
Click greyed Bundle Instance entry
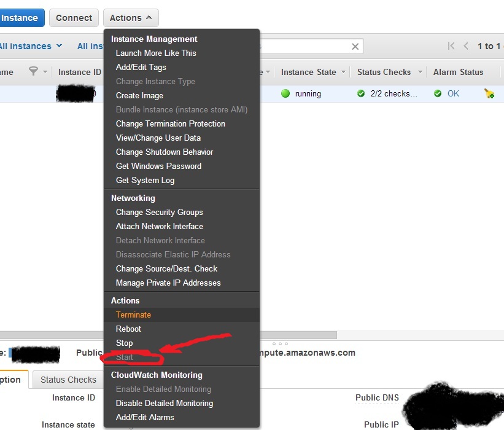tap(182, 110)
